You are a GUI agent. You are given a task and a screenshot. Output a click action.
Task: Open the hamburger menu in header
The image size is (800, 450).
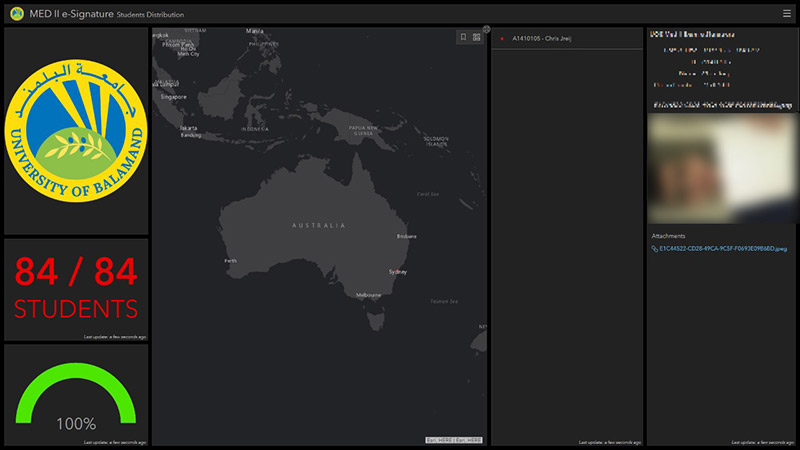pos(786,14)
